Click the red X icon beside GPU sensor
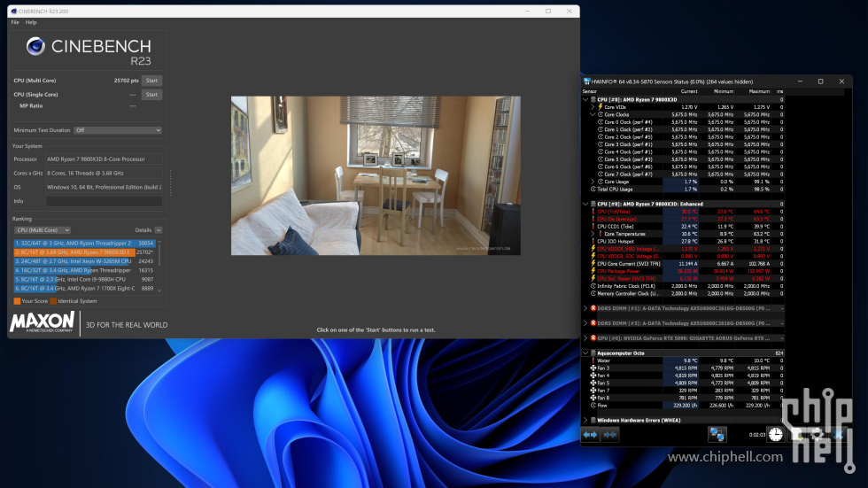 click(593, 337)
